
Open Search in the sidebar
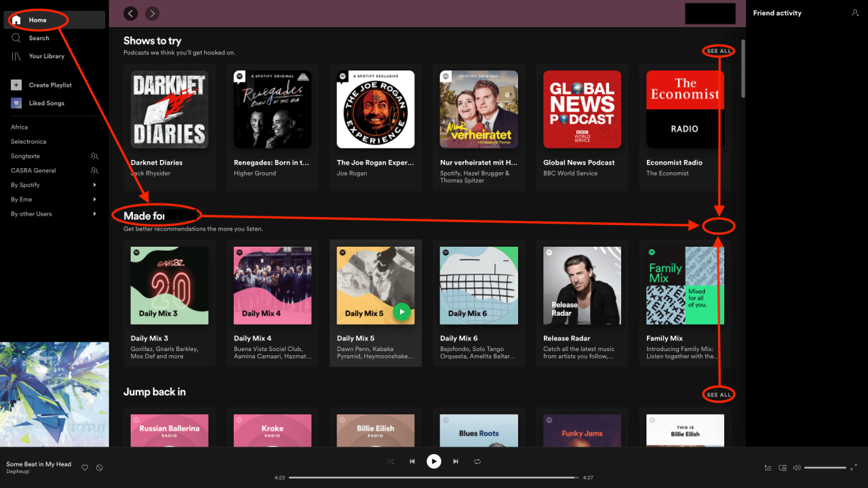coord(39,38)
